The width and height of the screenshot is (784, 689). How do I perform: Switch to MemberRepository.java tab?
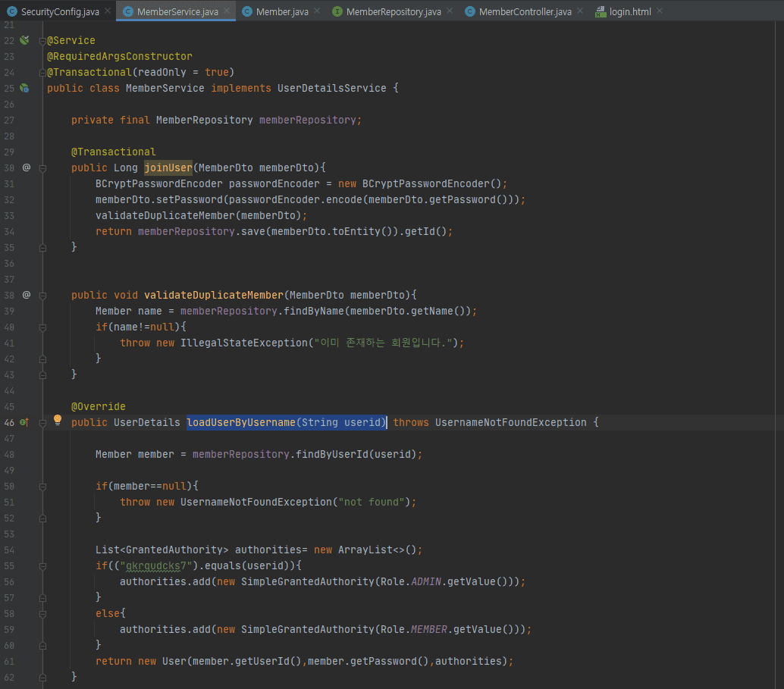(394, 11)
